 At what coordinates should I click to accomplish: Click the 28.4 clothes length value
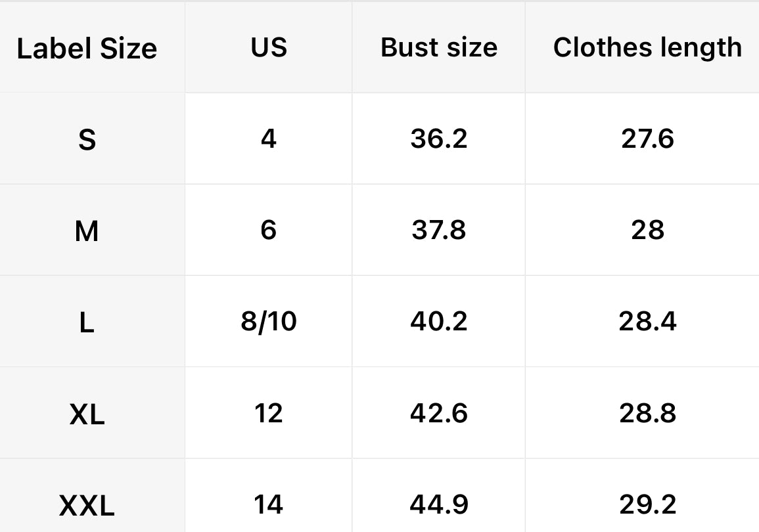pyautogui.click(x=647, y=321)
